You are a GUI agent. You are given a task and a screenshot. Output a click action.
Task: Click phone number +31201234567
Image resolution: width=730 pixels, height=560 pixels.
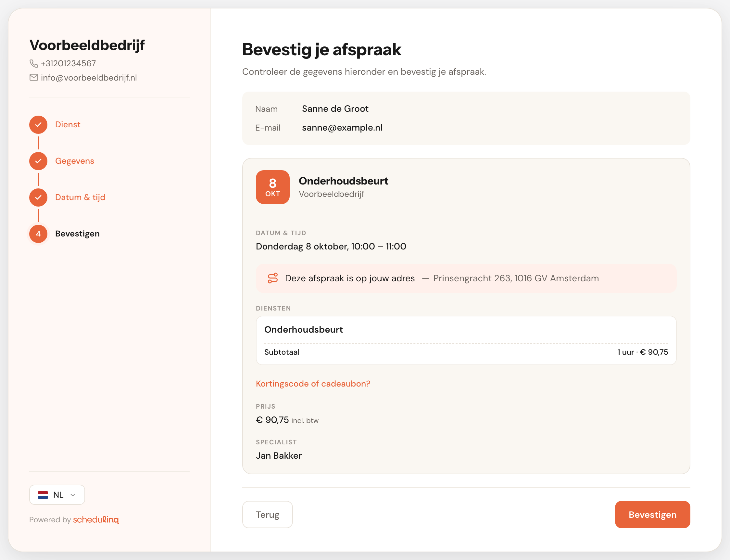68,63
